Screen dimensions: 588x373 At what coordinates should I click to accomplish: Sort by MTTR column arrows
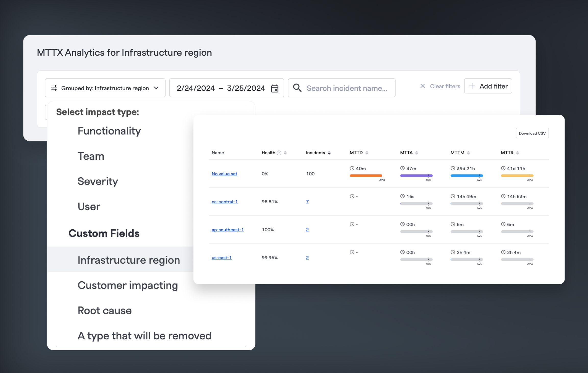[517, 153]
